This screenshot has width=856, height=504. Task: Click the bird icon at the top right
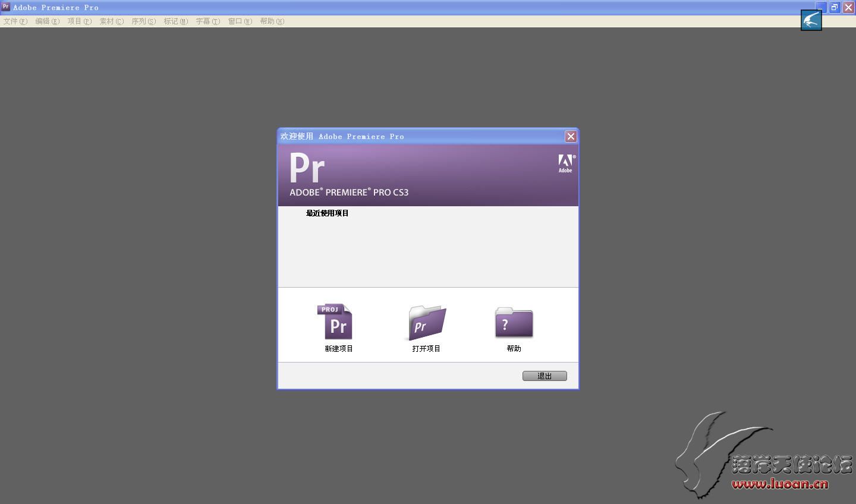[811, 20]
